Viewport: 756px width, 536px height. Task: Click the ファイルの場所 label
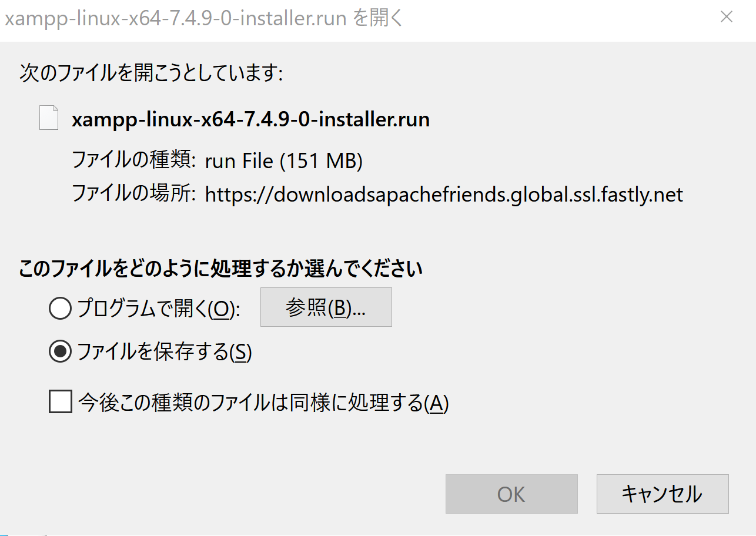pos(134,193)
